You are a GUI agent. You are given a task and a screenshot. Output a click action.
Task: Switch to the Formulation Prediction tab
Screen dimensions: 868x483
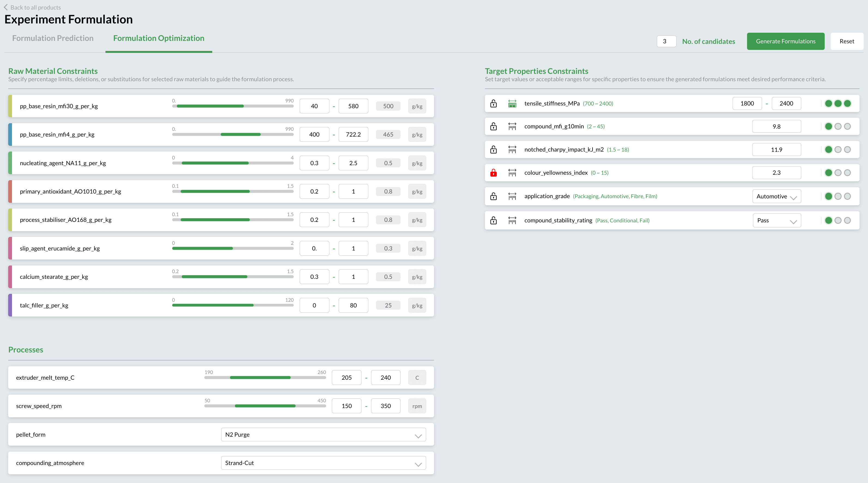point(53,38)
